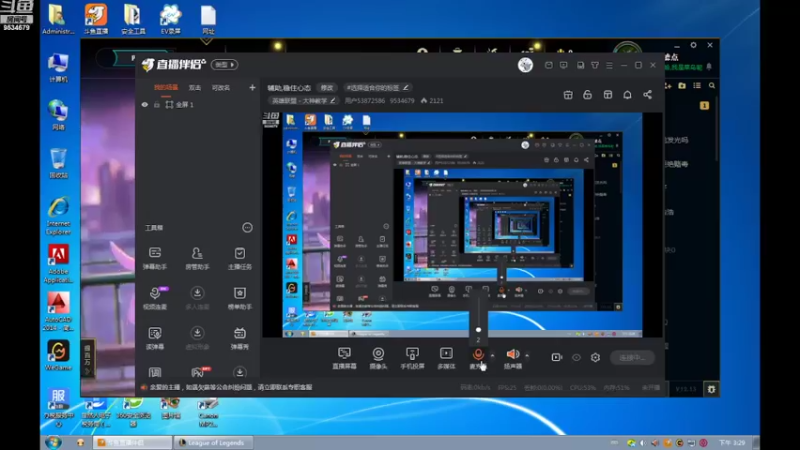Click the microphone volume slider handle
The width and height of the screenshot is (800, 450).
pos(478,330)
